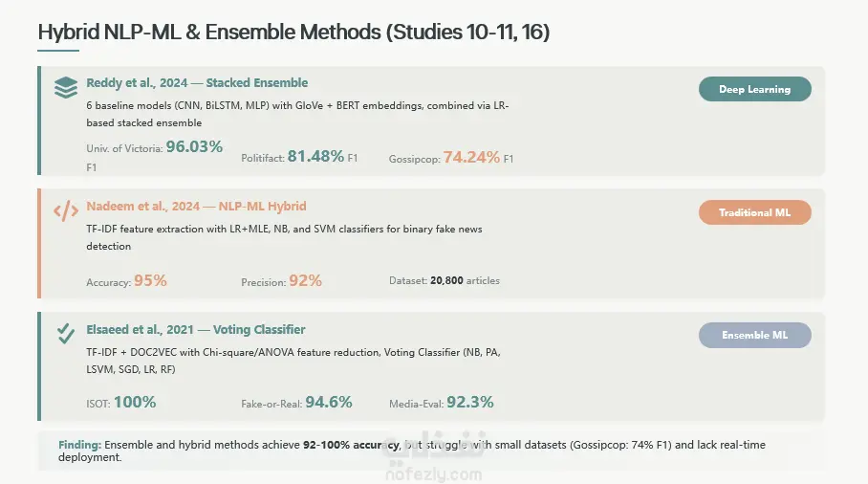Click the Media-Eval 92.3% result
Viewport: 868px width, 484px height.
click(442, 402)
